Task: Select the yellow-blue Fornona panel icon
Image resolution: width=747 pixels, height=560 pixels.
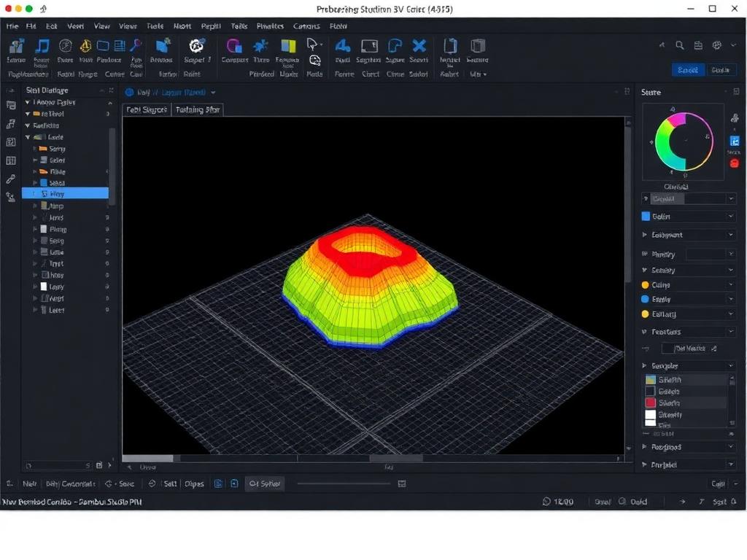Action: point(288,46)
